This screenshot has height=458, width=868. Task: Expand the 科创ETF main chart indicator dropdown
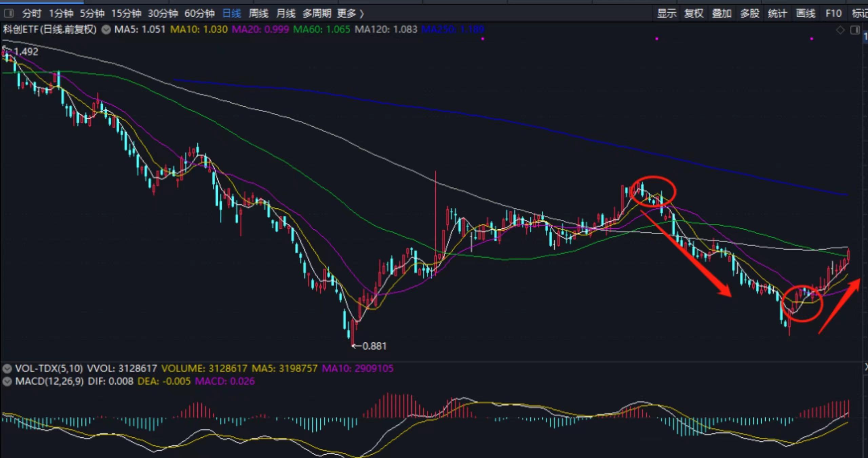point(106,30)
